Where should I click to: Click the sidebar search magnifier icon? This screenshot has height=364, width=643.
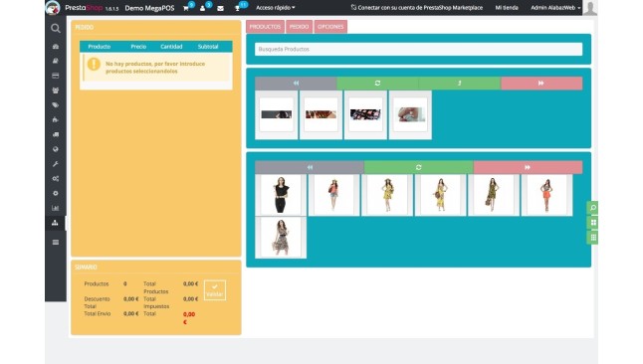tap(56, 28)
